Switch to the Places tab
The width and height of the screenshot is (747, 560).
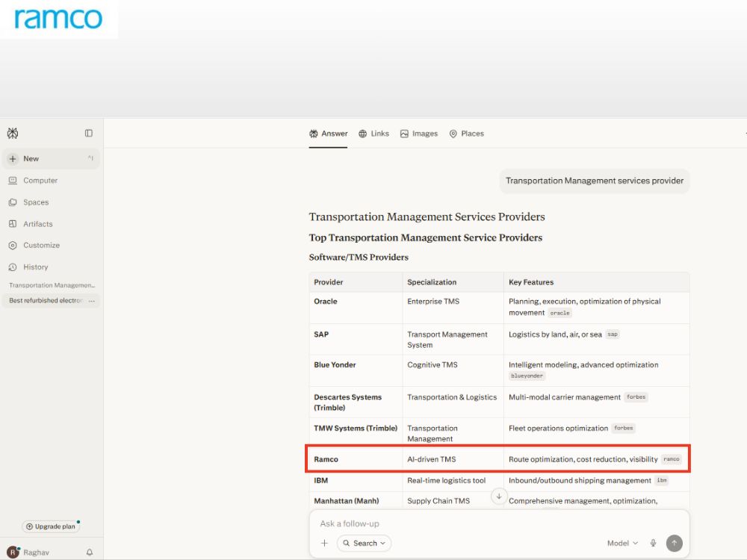pos(466,134)
